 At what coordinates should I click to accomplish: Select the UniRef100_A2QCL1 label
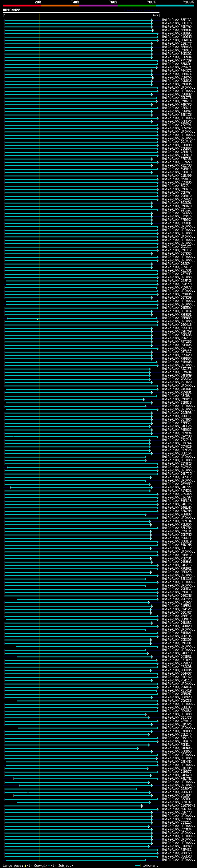coord(177,108)
